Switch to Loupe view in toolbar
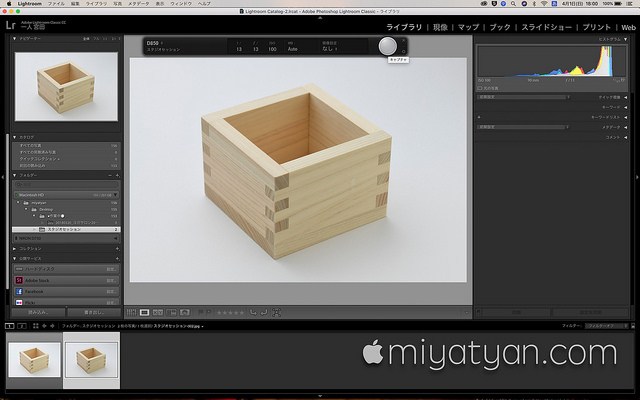 pos(144,312)
